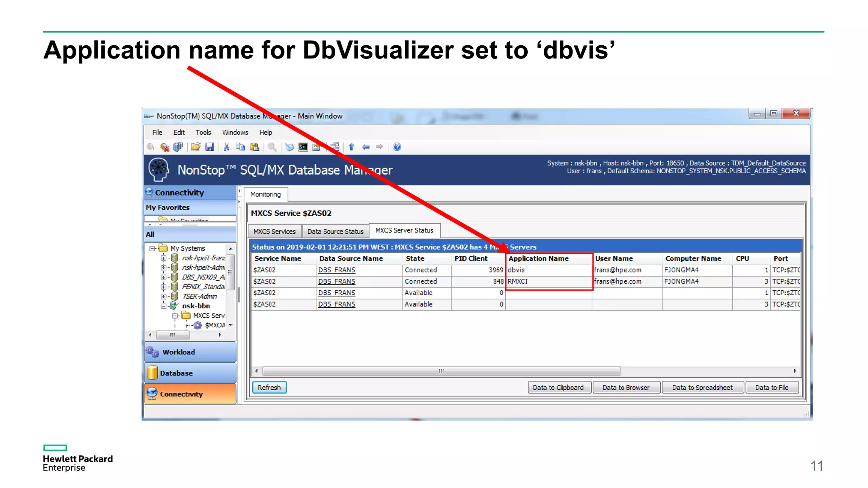Expand the DBS_NSX09 system node
This screenshot has width=868, height=488.
(163, 277)
